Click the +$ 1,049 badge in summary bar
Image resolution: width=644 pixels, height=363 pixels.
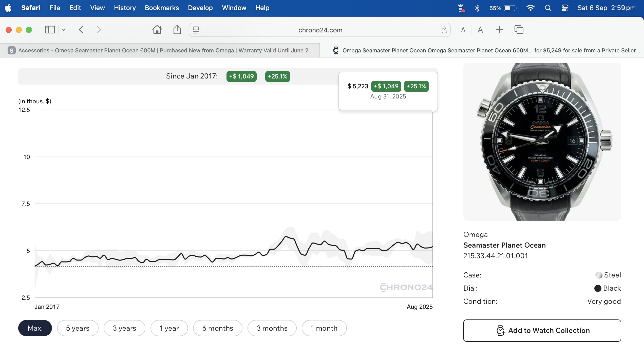pos(241,76)
